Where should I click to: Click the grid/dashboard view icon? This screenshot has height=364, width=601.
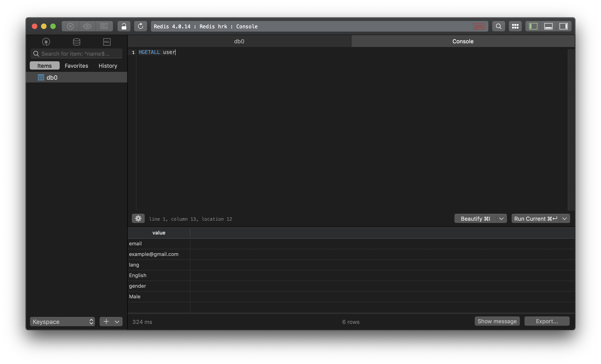pos(515,26)
